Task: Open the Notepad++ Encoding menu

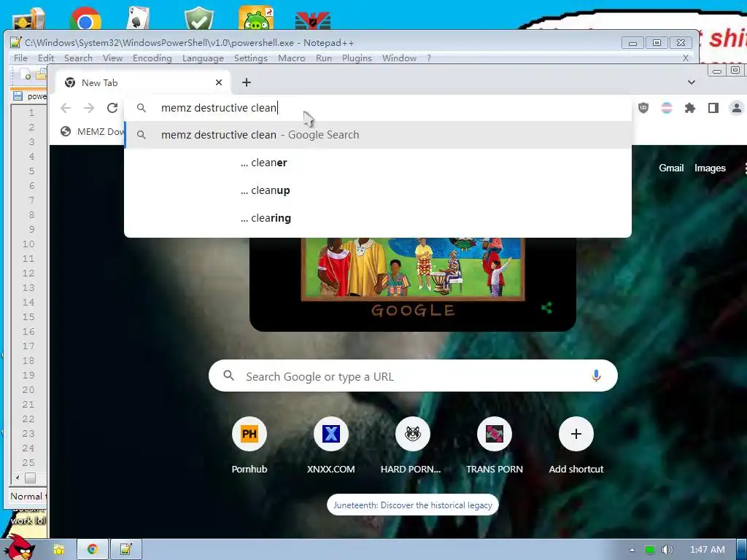Action: pos(152,58)
